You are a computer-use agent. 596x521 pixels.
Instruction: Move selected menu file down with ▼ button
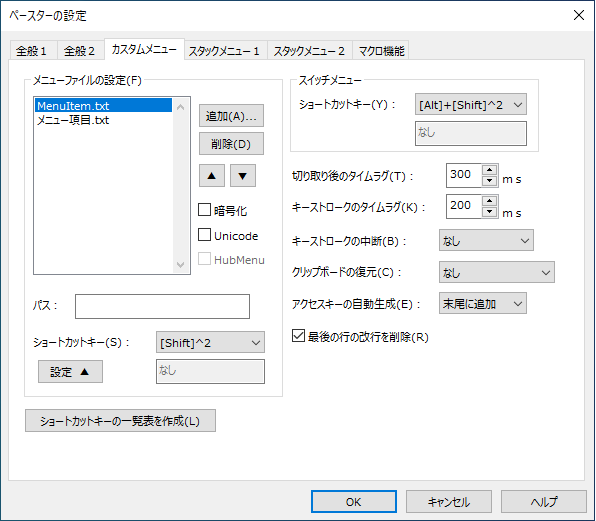(x=243, y=176)
